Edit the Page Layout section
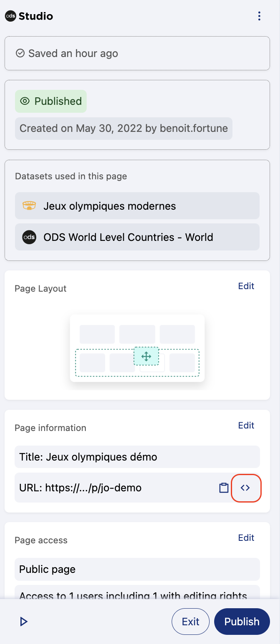The image size is (280, 644). [x=246, y=286]
